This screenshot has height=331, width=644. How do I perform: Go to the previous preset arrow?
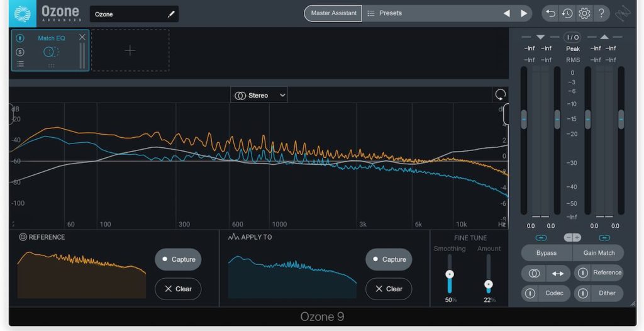[507, 14]
